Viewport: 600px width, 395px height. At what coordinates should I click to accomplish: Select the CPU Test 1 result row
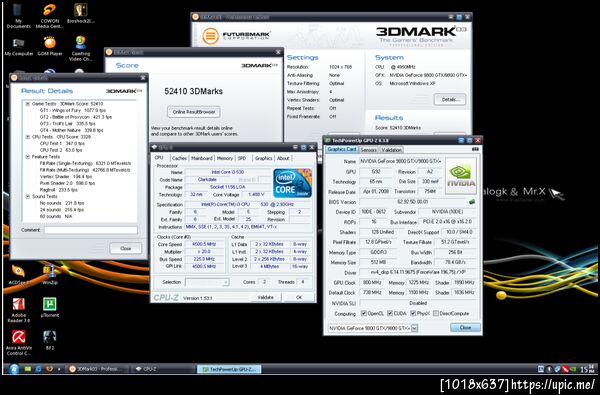tap(62, 143)
